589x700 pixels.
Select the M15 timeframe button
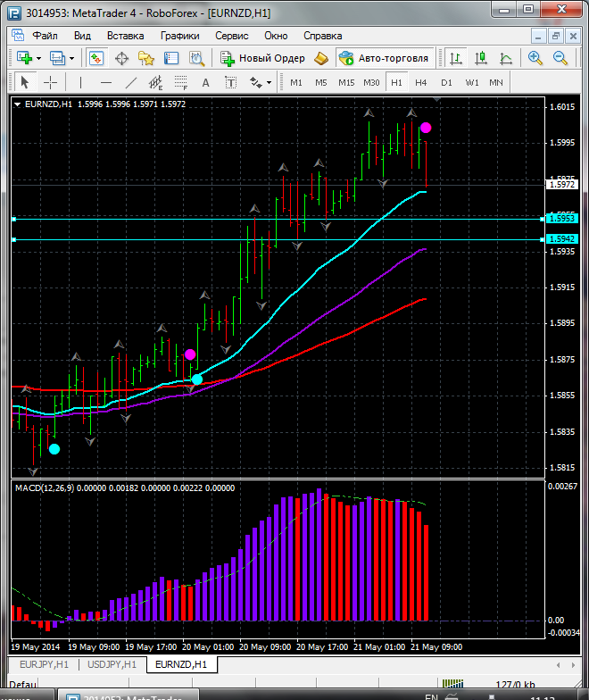click(x=346, y=82)
